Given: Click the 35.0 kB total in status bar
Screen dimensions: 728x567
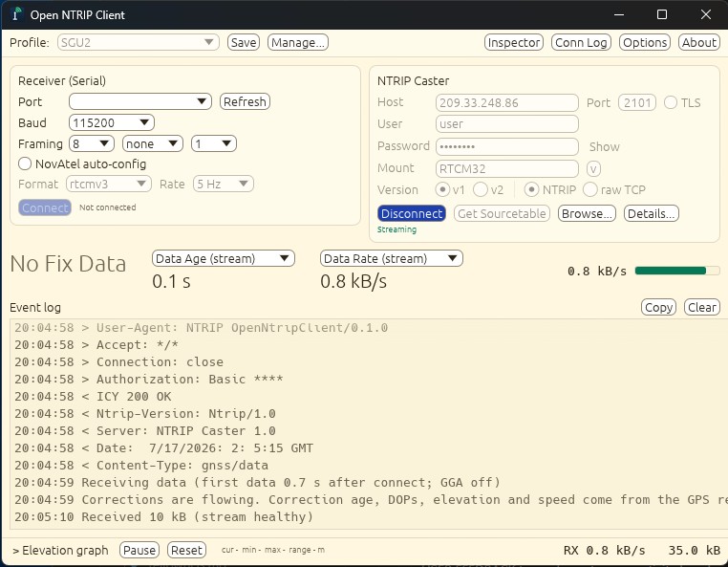Looking at the screenshot, I should tap(695, 551).
